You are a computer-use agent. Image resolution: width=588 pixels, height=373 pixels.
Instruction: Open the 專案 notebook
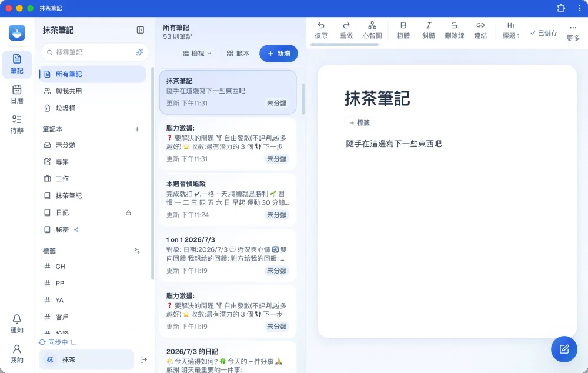tap(93, 162)
